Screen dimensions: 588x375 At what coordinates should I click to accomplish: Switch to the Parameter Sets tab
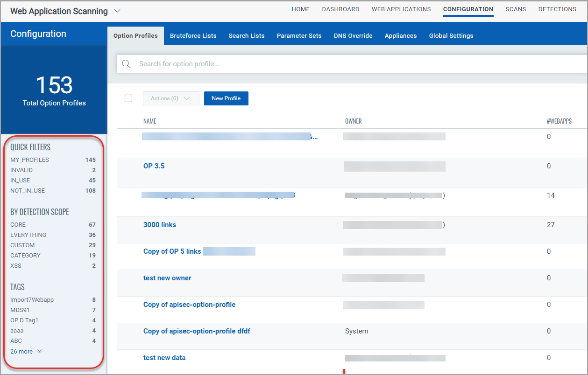pyautogui.click(x=299, y=36)
